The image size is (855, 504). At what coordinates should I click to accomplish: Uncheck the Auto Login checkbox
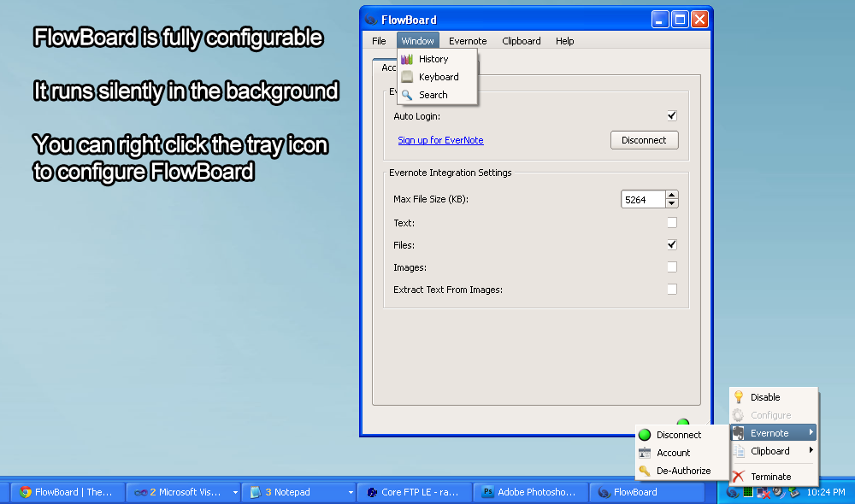(672, 115)
